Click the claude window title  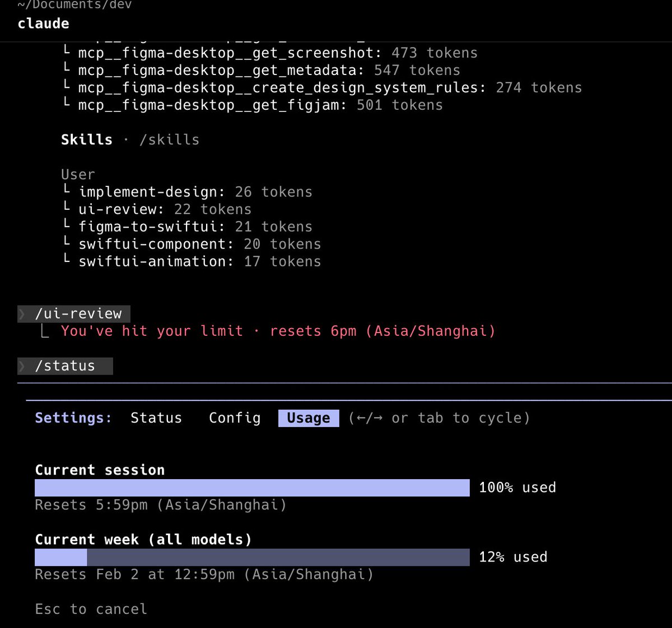click(x=44, y=24)
